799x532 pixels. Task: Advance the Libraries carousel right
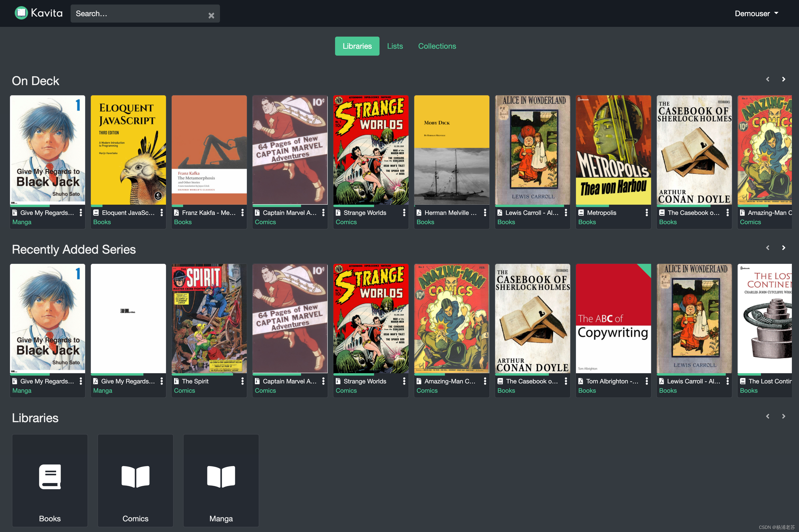click(x=783, y=416)
